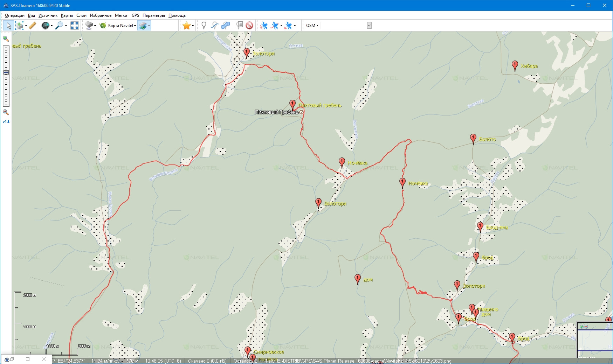Click status bar time 10:48:25 (UTC+6)
This screenshot has width=613, height=364.
(x=163, y=361)
